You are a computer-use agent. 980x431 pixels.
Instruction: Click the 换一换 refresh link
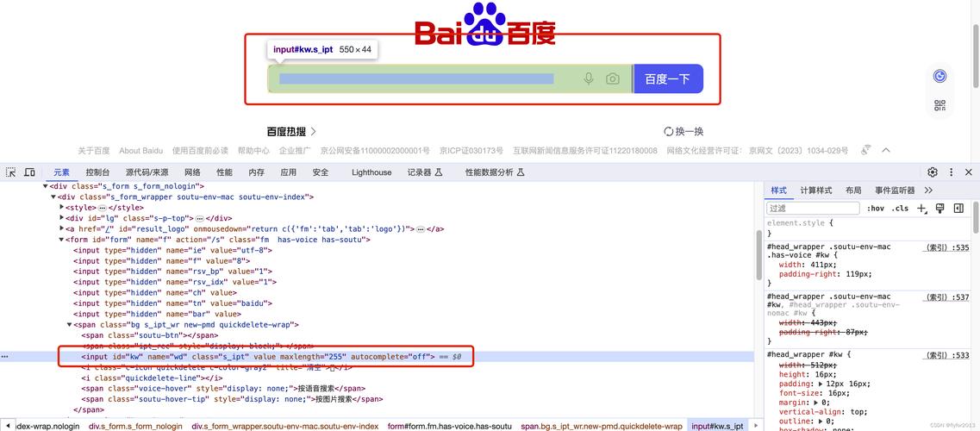684,131
